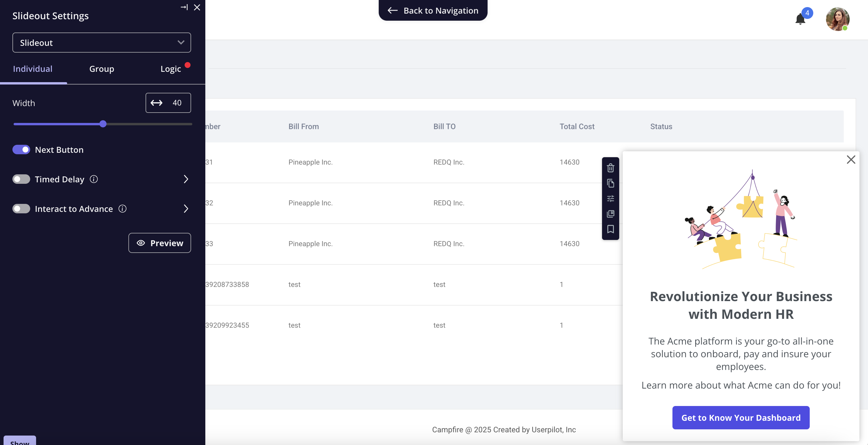This screenshot has height=445, width=868.
Task: Open the notifications bell icon
Action: click(800, 19)
